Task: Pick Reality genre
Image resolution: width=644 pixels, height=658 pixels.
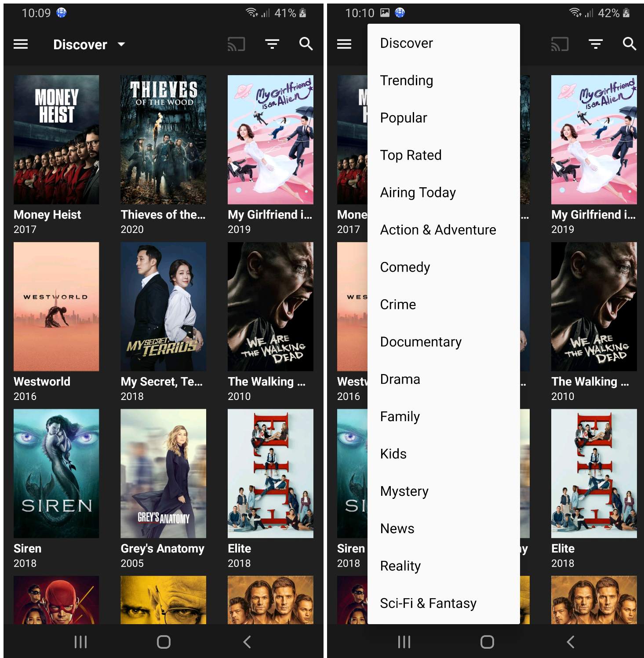Action: tap(444, 566)
